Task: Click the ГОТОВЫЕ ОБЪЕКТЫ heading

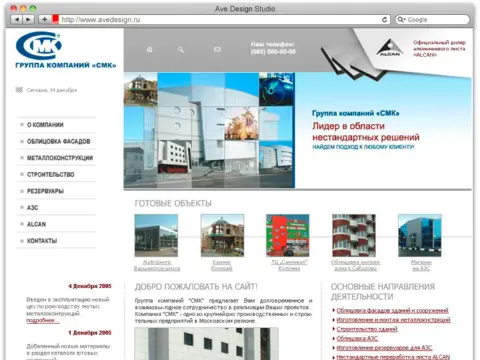Action: point(173,203)
